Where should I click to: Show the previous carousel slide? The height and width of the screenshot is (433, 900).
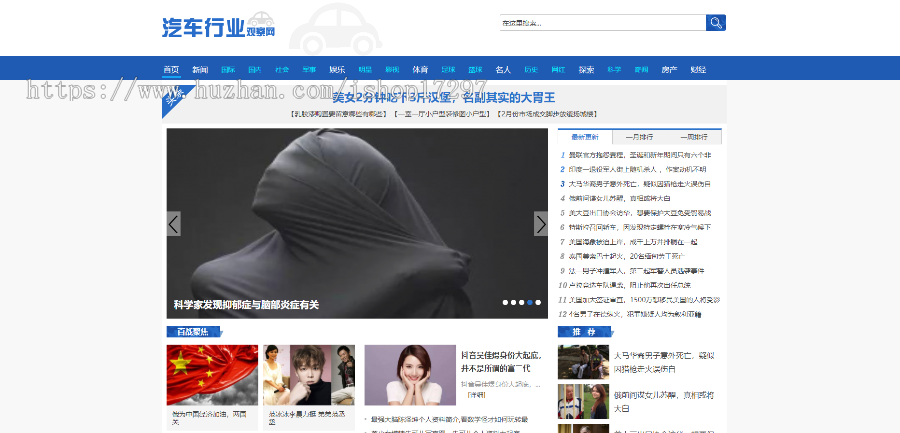(x=174, y=223)
